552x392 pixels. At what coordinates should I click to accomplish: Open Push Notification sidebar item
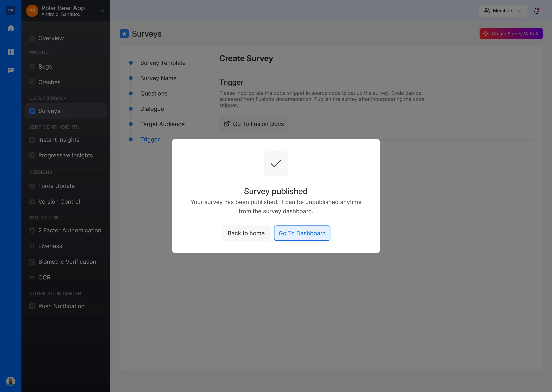[61, 306]
